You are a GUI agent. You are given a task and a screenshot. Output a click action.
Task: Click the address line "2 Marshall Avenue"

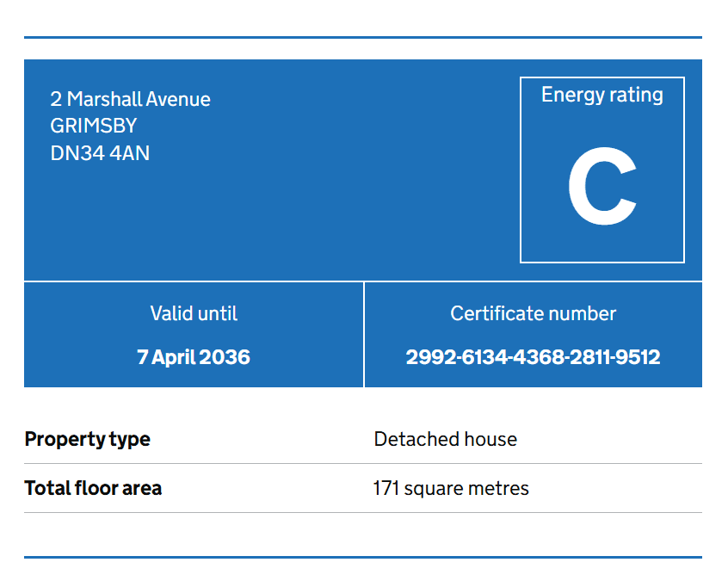130,99
